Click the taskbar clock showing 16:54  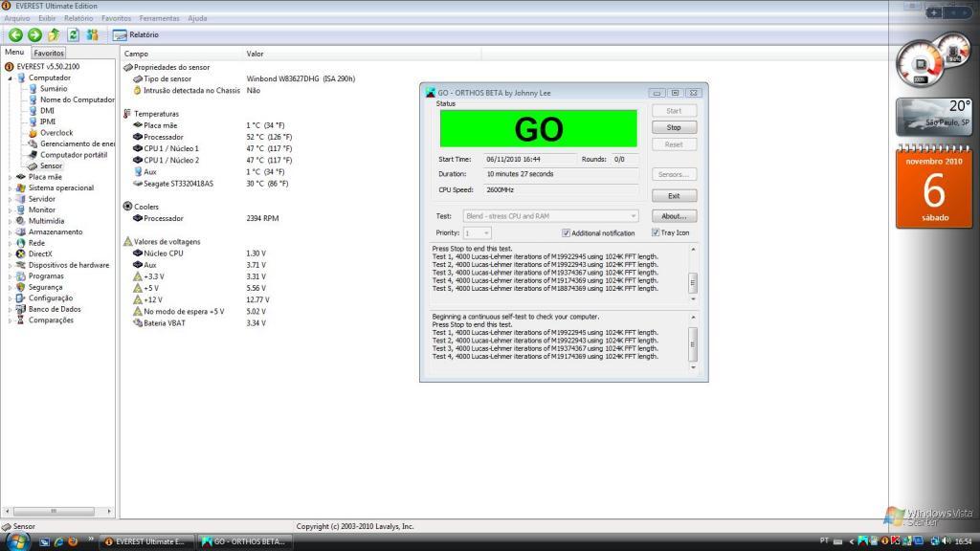(963, 541)
